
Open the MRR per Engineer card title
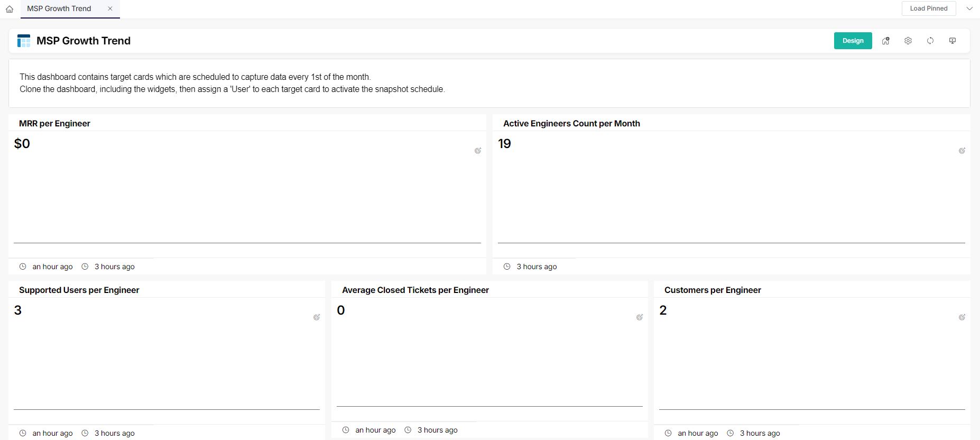click(x=54, y=123)
